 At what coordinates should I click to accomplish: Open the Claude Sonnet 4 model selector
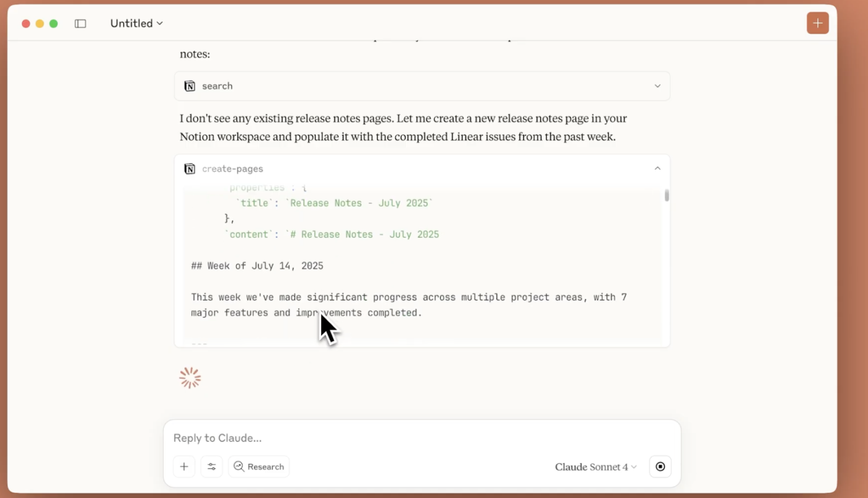596,467
